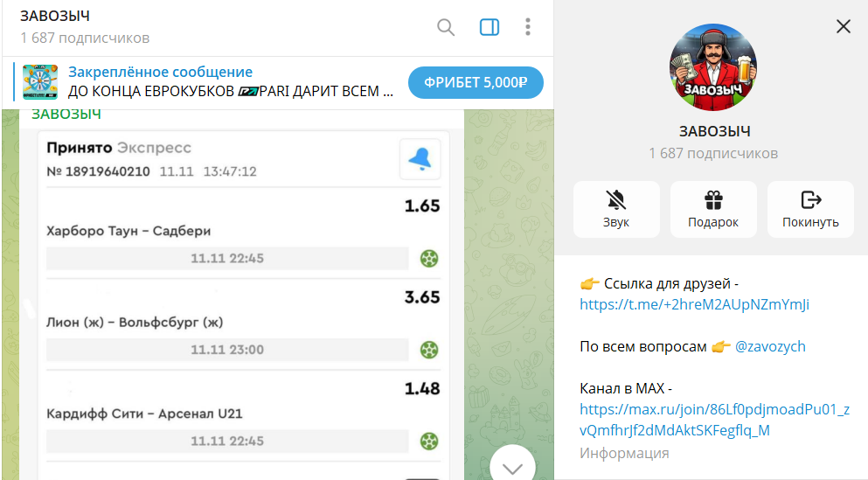Open the t.me friend invite link

[694, 304]
